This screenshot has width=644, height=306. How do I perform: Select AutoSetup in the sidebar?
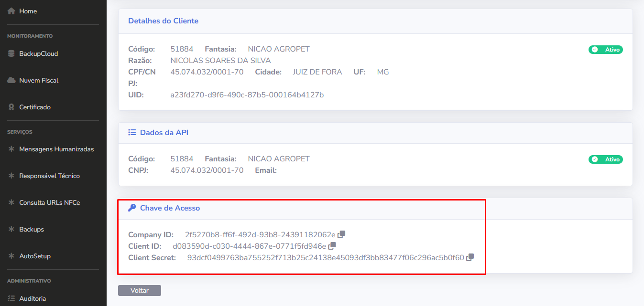[34, 256]
